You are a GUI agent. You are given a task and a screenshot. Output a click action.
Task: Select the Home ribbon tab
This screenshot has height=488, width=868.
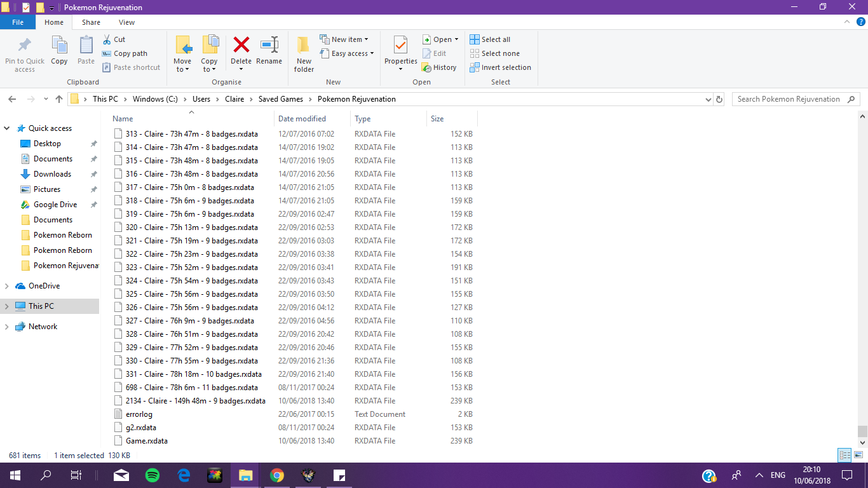tap(54, 22)
